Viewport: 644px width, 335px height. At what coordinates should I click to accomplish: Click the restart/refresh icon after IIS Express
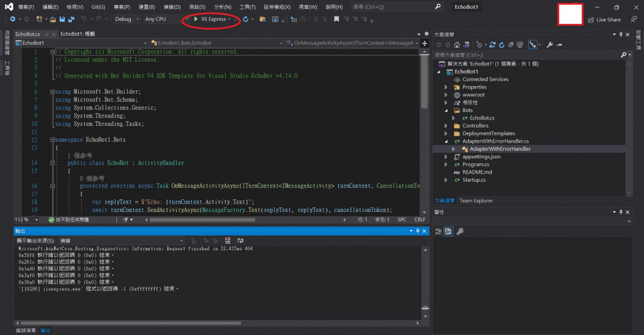coord(246,19)
